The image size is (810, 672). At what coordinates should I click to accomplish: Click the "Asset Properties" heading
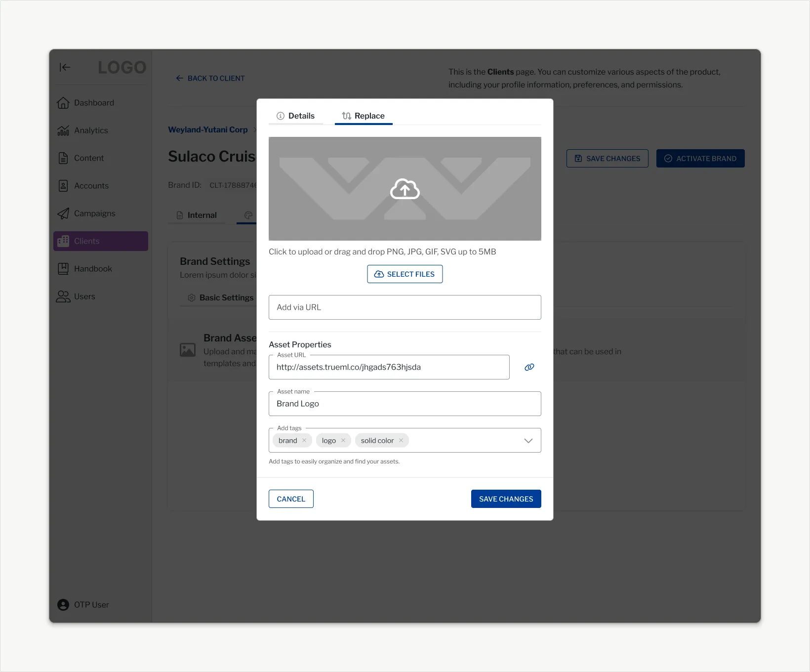coord(300,344)
